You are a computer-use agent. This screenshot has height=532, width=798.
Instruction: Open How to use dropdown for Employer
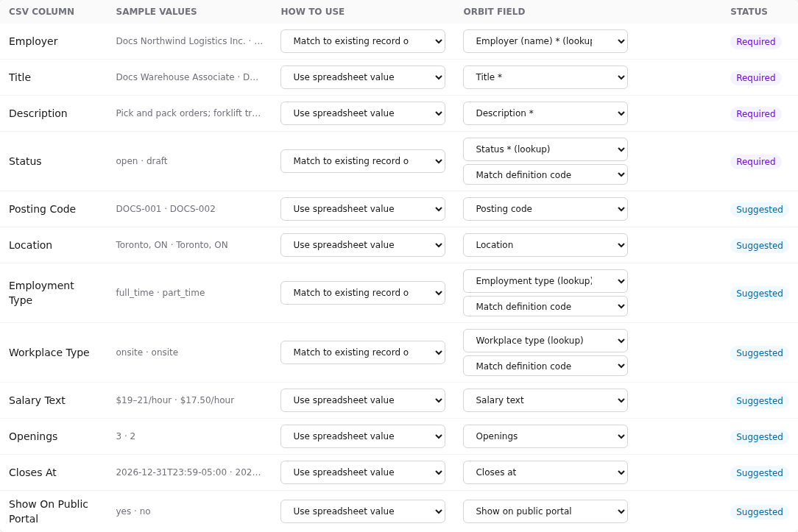(x=363, y=41)
